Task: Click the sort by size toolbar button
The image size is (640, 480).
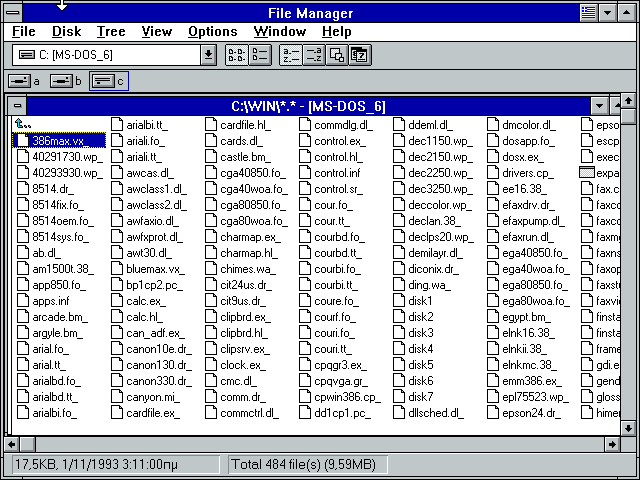Action: pyautogui.click(x=337, y=55)
